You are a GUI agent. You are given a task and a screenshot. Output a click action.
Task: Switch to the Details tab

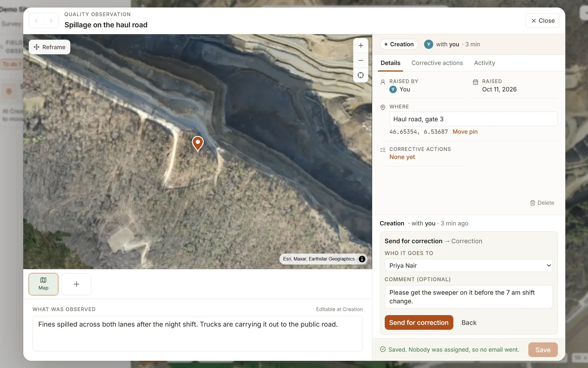pyautogui.click(x=390, y=63)
